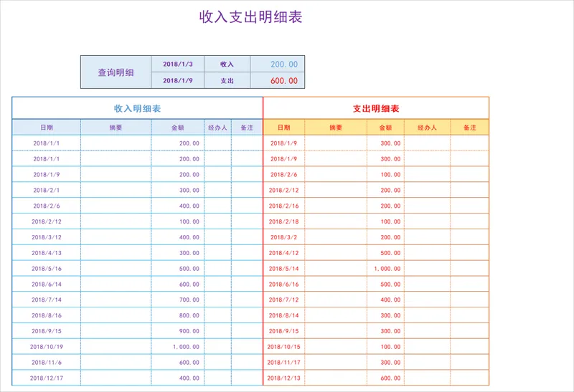This screenshot has width=574, height=392.
Task: Select query expense result 600.00 in red
Action: point(277,80)
